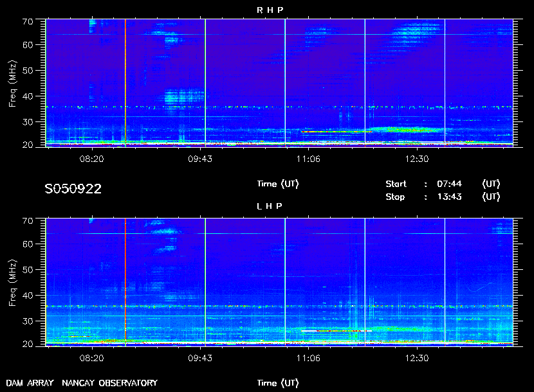Click the 11:06 tick label under LHP plot

point(308,359)
